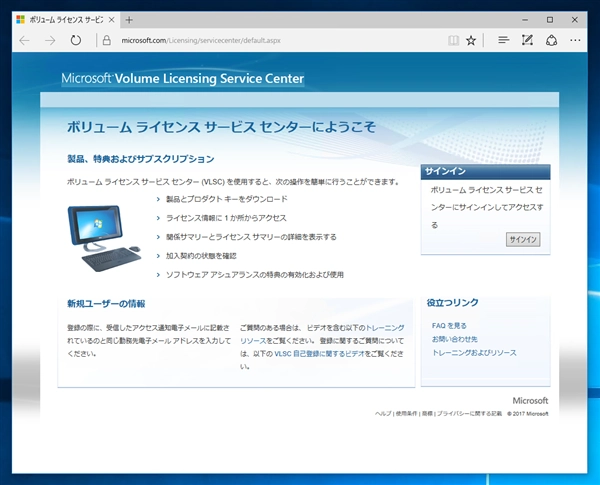Open the お問い合わせ先 link
600x485 pixels.
[x=455, y=339]
